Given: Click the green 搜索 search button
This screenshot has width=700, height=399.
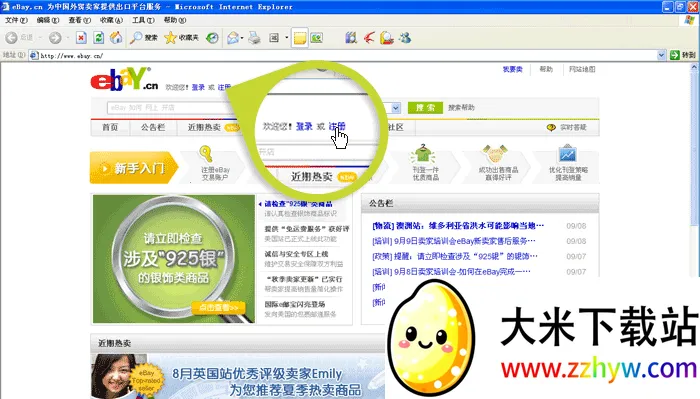Looking at the screenshot, I should tap(425, 108).
